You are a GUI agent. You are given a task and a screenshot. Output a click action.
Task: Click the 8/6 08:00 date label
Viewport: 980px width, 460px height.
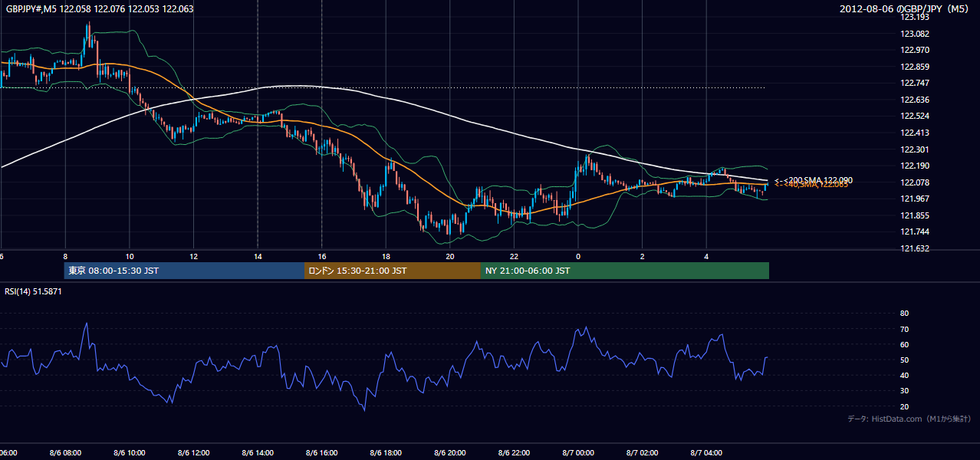coord(65,453)
